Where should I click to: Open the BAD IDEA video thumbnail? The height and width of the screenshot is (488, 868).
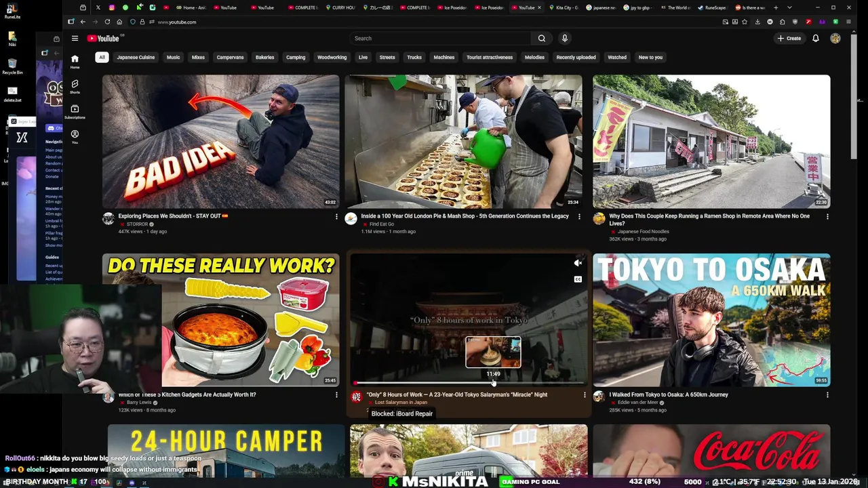(221, 141)
